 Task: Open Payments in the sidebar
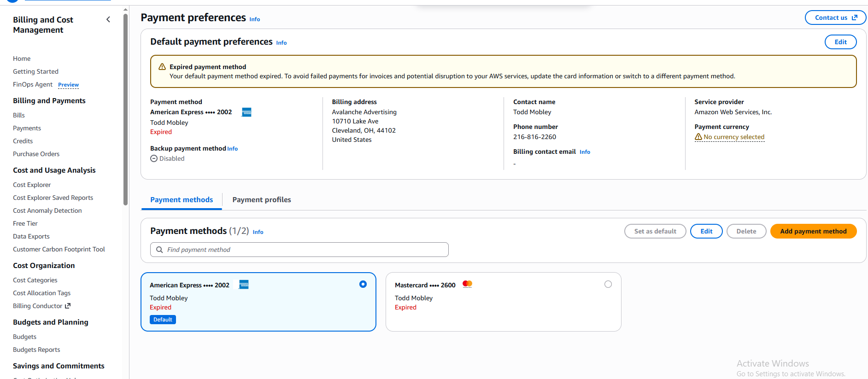[27, 128]
